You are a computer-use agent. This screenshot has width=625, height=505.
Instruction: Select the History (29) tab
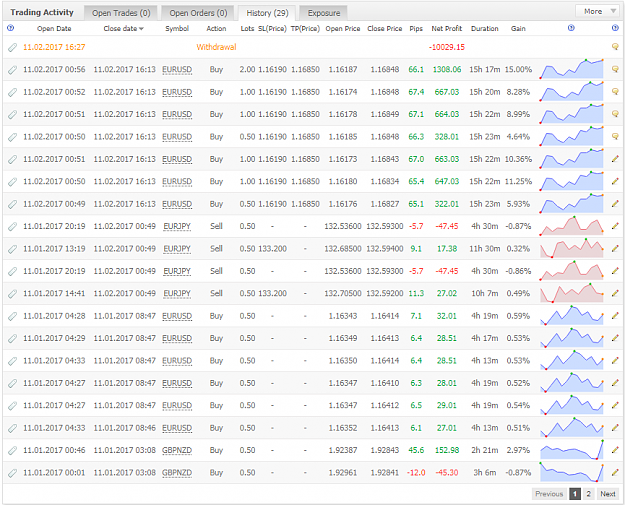click(267, 13)
